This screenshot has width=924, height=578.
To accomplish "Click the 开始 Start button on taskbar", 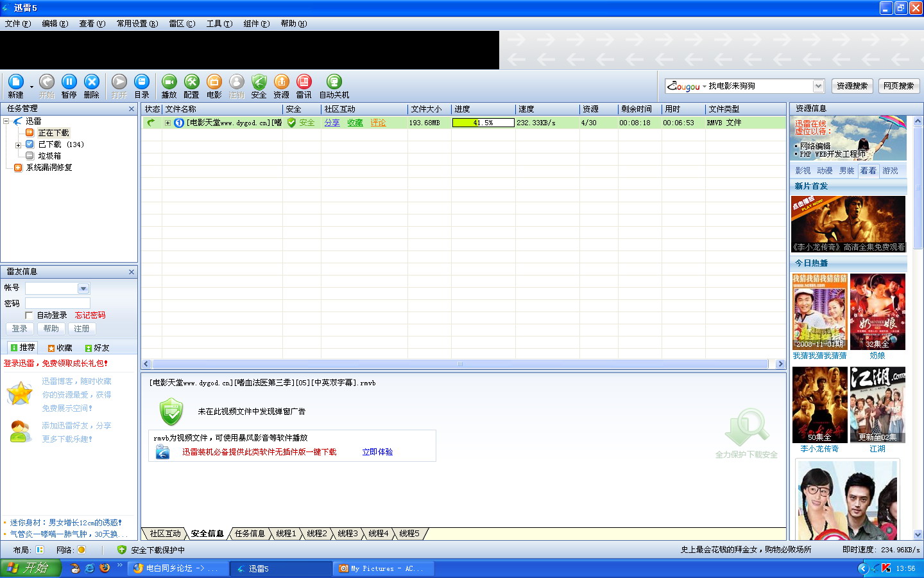I will point(30,568).
